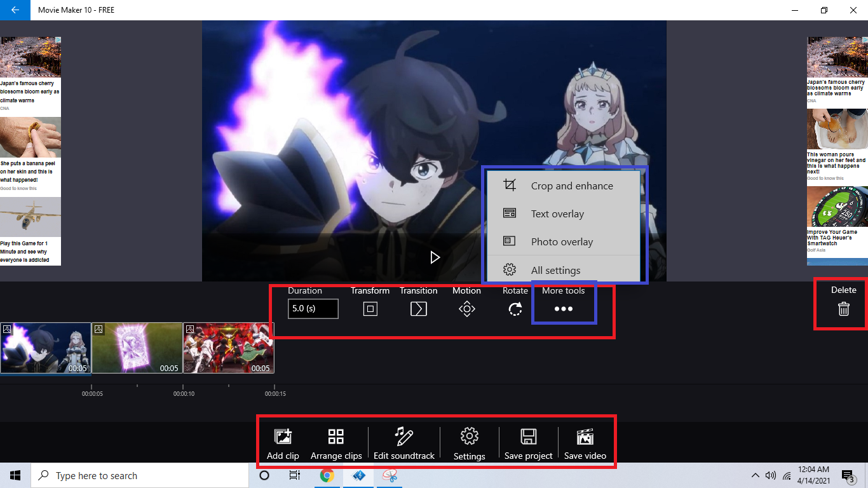
Task: Open right ad about vinegar on feet
Action: [x=837, y=145]
